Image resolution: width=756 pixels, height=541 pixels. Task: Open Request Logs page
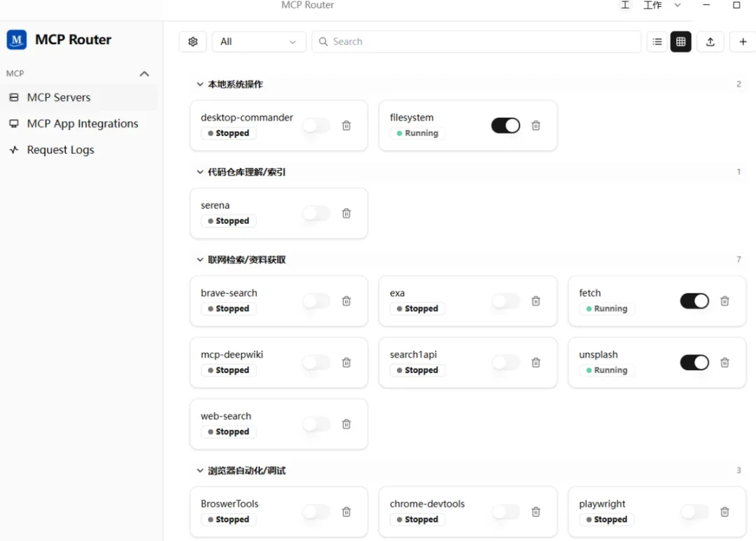point(79,150)
